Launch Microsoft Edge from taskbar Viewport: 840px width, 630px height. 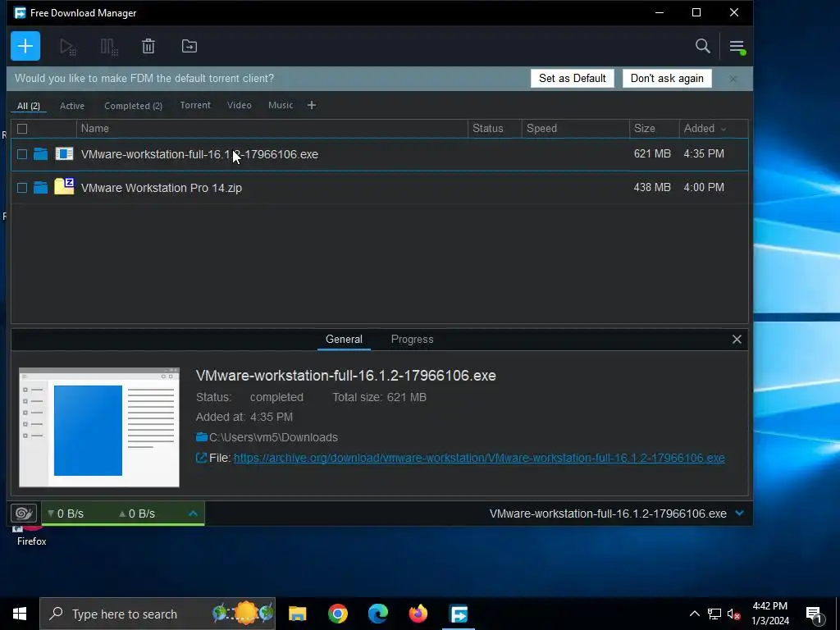(x=377, y=614)
